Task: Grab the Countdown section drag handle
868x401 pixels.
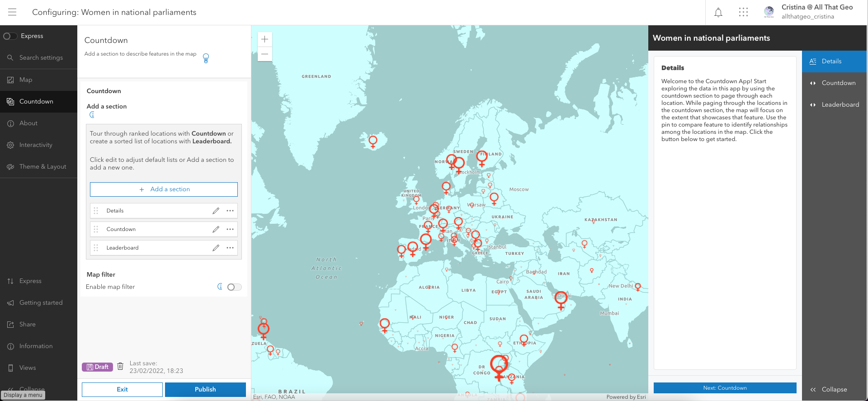Action: [x=96, y=229]
